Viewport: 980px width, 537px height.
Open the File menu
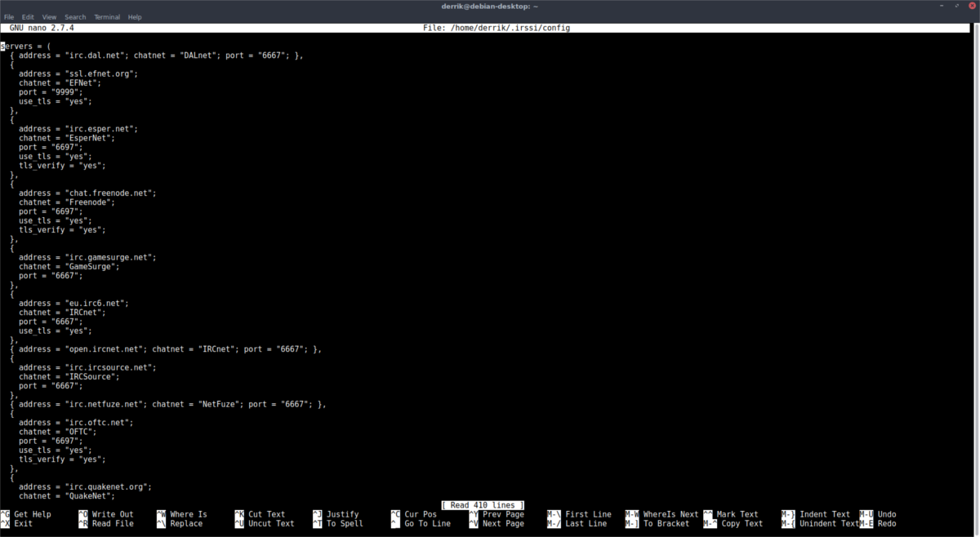coord(9,16)
